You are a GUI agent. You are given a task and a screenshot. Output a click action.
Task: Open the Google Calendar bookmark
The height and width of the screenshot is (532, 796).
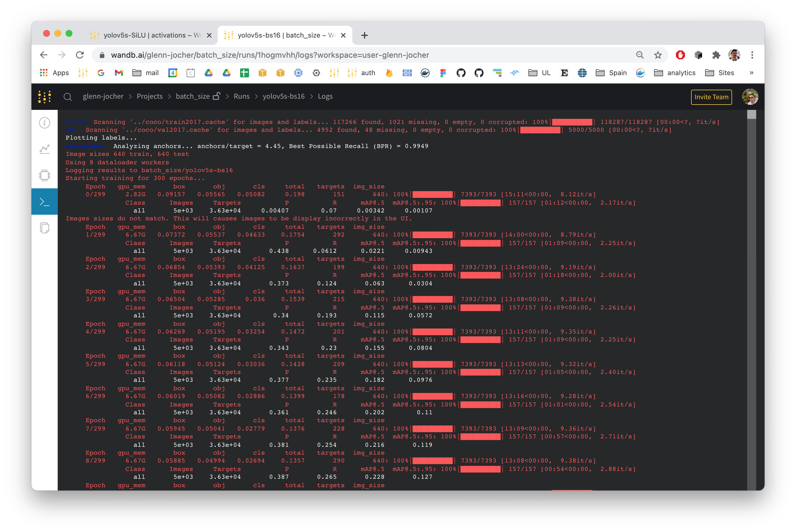coord(173,73)
